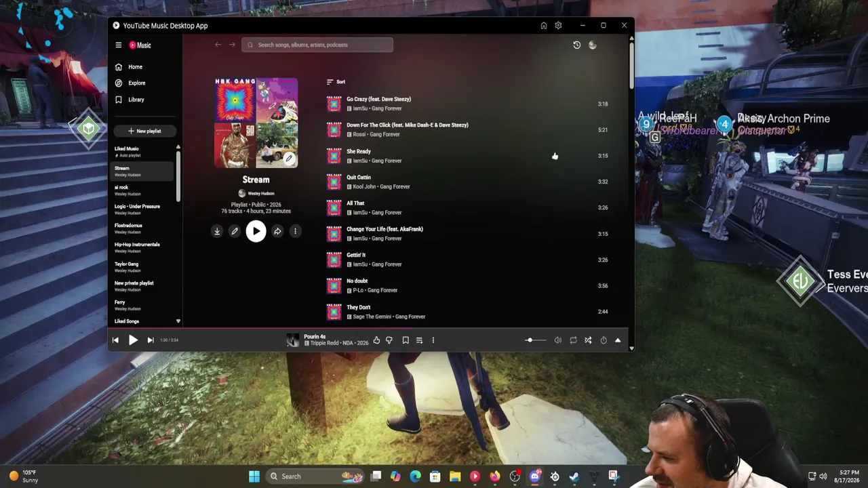Viewport: 868px width, 488px height.
Task: Play the Stream playlist
Action: click(x=256, y=232)
